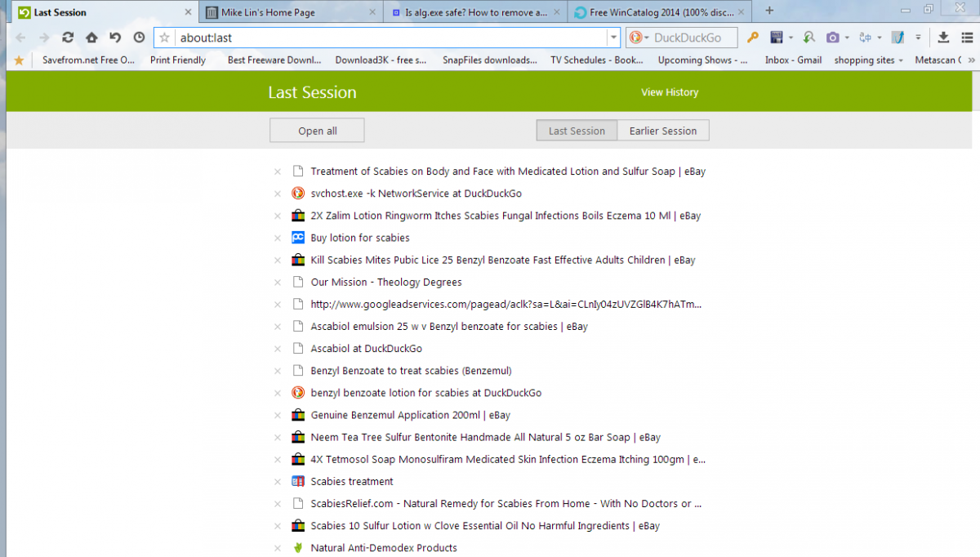
Task: Open the Download3K bookmark
Action: [x=381, y=60]
